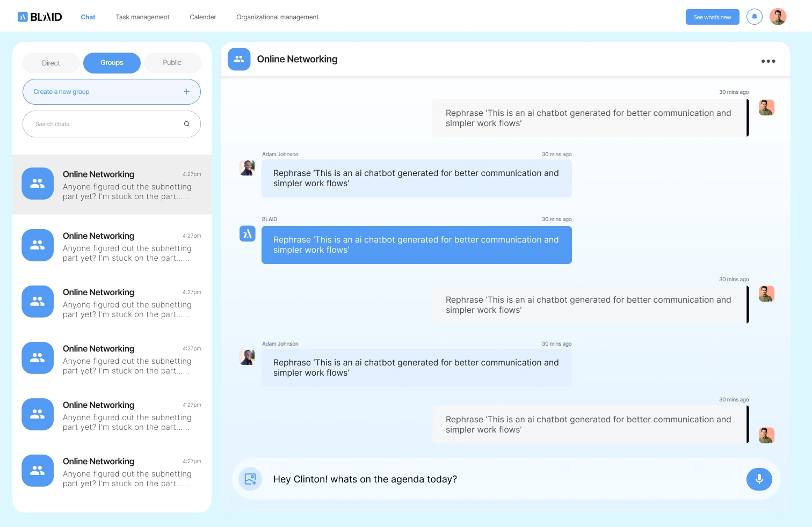Switch to the Direct chats filter

[x=50, y=63]
